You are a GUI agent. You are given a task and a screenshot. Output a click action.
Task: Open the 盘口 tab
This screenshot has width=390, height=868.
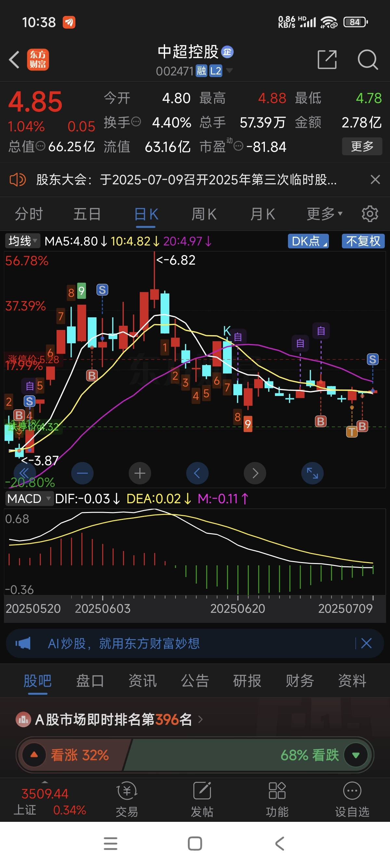(90, 681)
